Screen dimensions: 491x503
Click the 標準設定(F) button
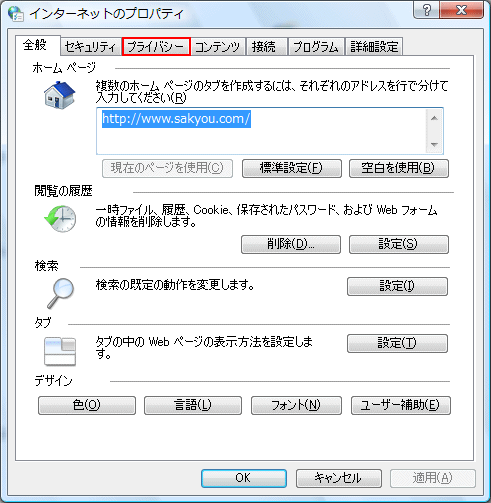pyautogui.click(x=292, y=168)
